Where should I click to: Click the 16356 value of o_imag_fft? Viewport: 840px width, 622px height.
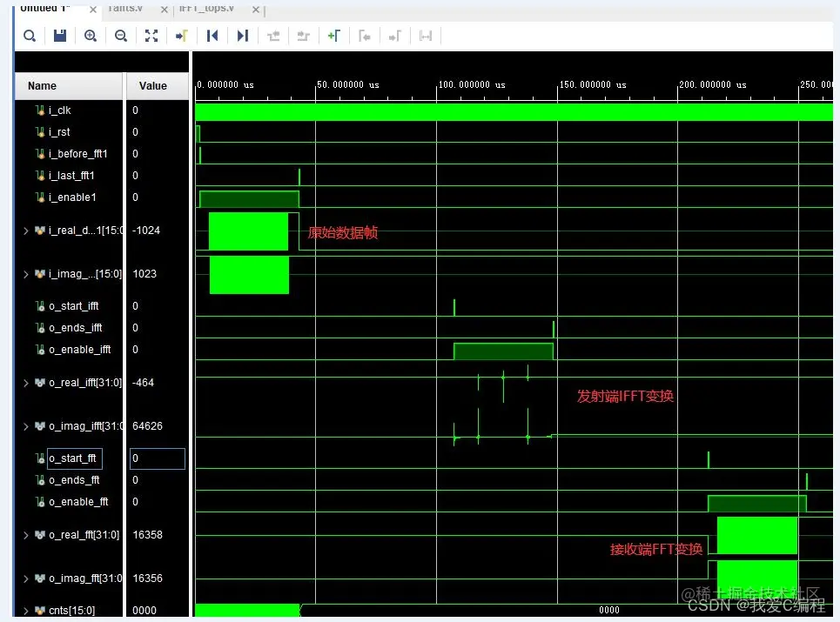[x=147, y=579]
